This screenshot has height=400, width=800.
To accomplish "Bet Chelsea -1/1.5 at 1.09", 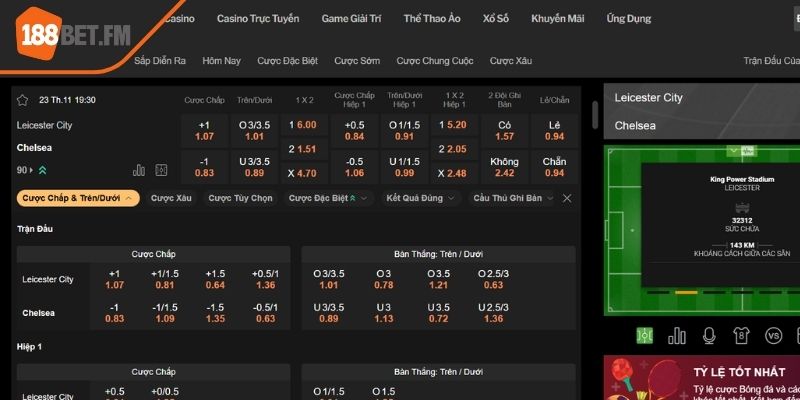I will 165,313.
